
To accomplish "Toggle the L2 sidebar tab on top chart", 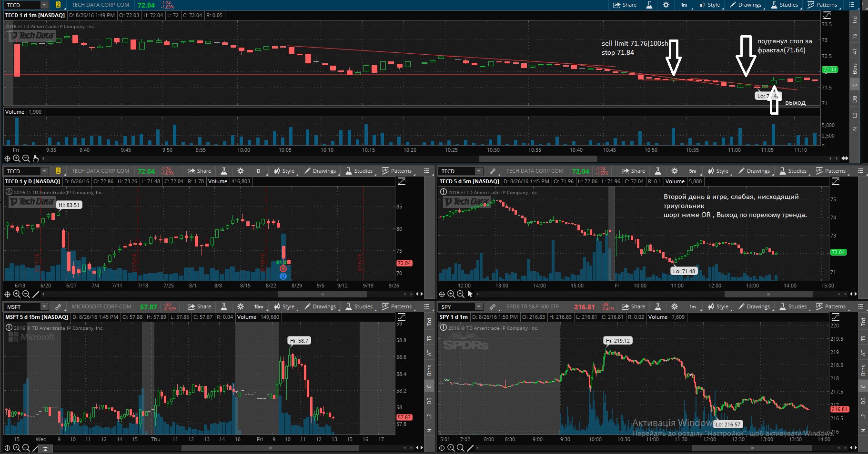I will [855, 115].
